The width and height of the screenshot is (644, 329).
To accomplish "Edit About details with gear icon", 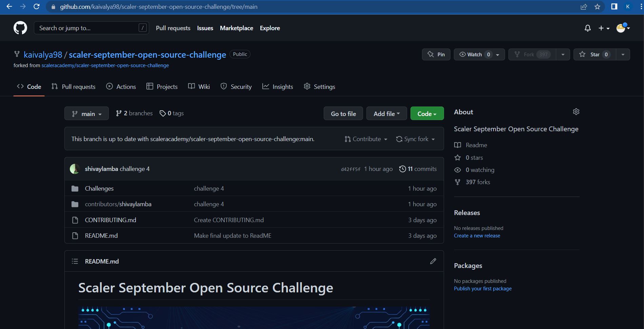I will [x=576, y=112].
